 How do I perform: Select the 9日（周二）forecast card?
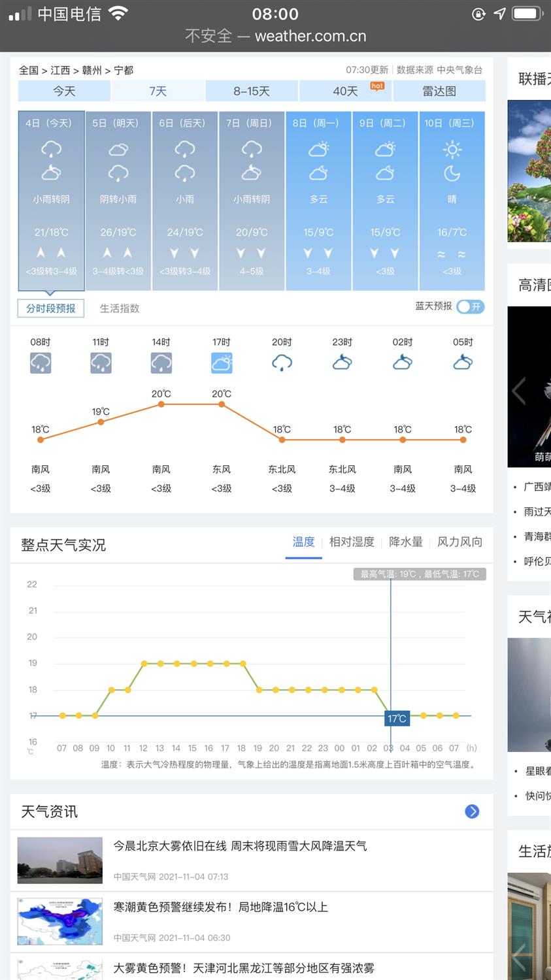(x=385, y=201)
